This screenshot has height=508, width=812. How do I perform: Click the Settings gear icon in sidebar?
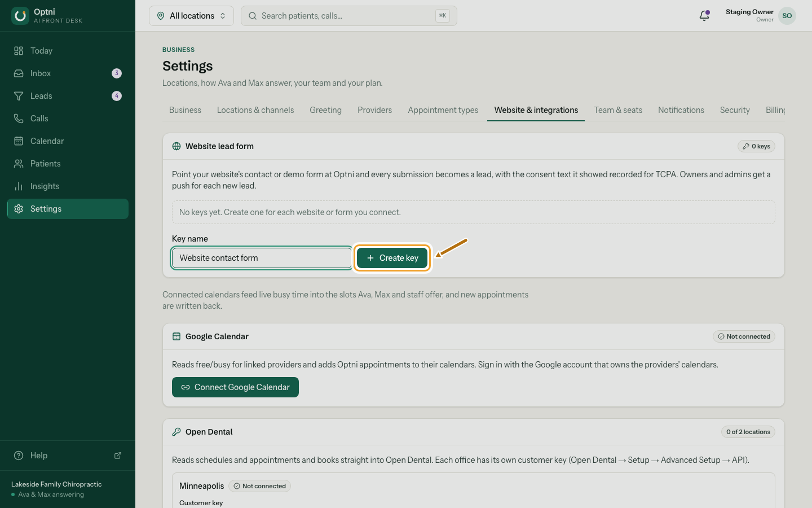coord(19,209)
